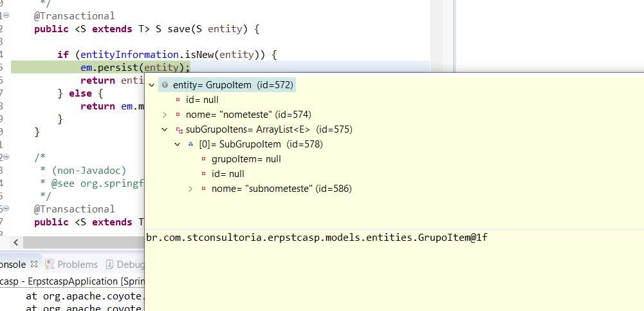Switch to the Problems tab
Screen dimensions: 644x311
point(72,264)
